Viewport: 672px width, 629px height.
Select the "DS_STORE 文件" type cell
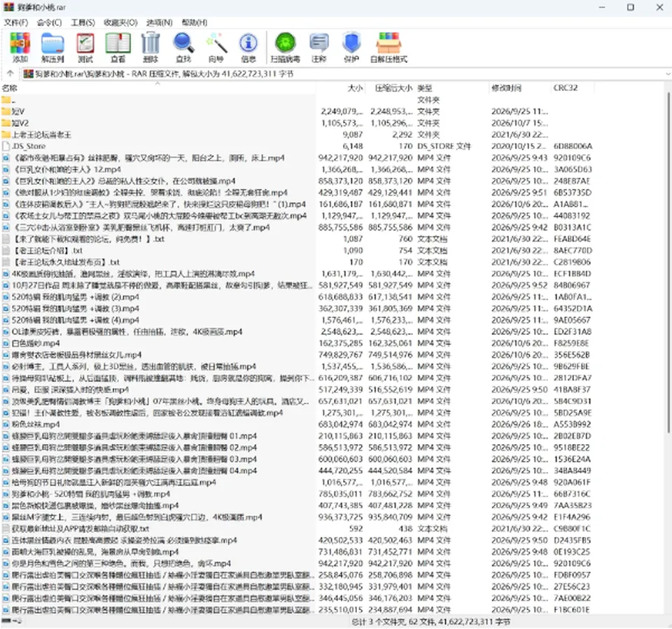tap(444, 146)
